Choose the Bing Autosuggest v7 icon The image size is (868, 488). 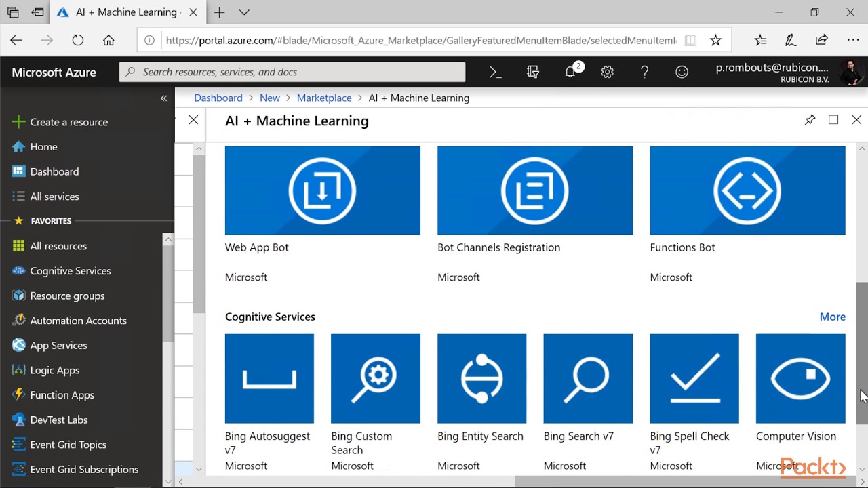click(269, 378)
